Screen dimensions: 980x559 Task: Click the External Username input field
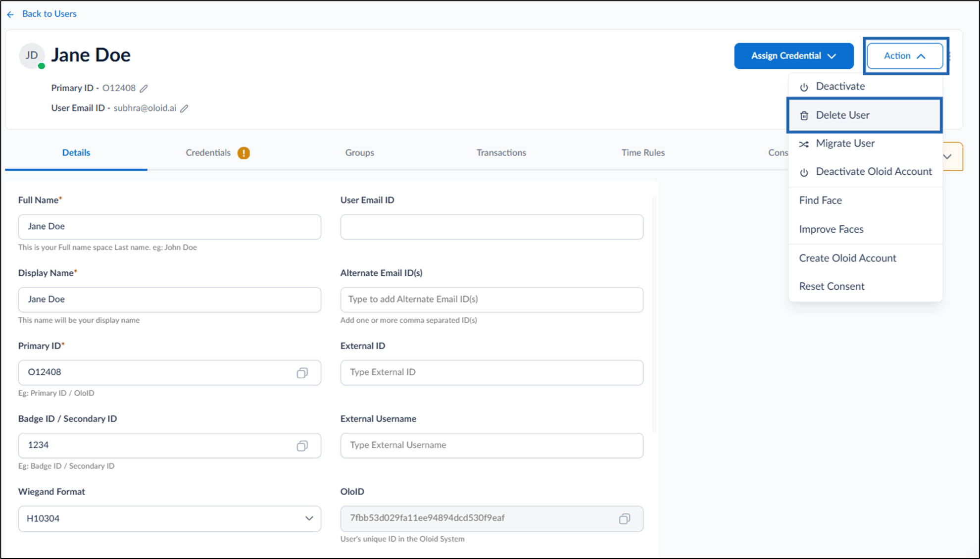(491, 445)
